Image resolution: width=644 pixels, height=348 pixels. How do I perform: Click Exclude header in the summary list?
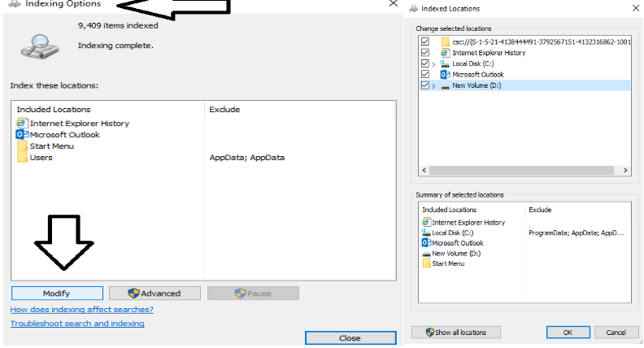pyautogui.click(x=540, y=210)
